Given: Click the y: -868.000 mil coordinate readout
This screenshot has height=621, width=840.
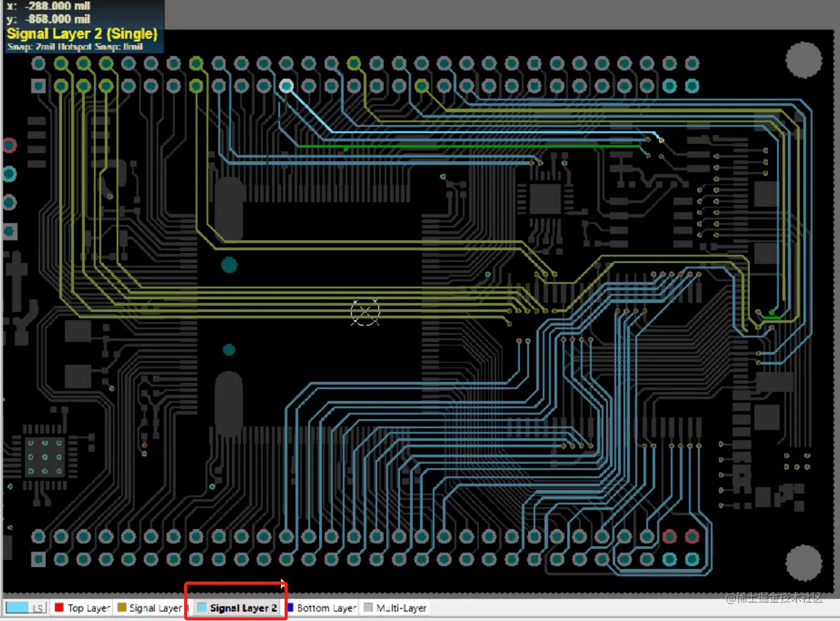Looking at the screenshot, I should tap(48, 19).
